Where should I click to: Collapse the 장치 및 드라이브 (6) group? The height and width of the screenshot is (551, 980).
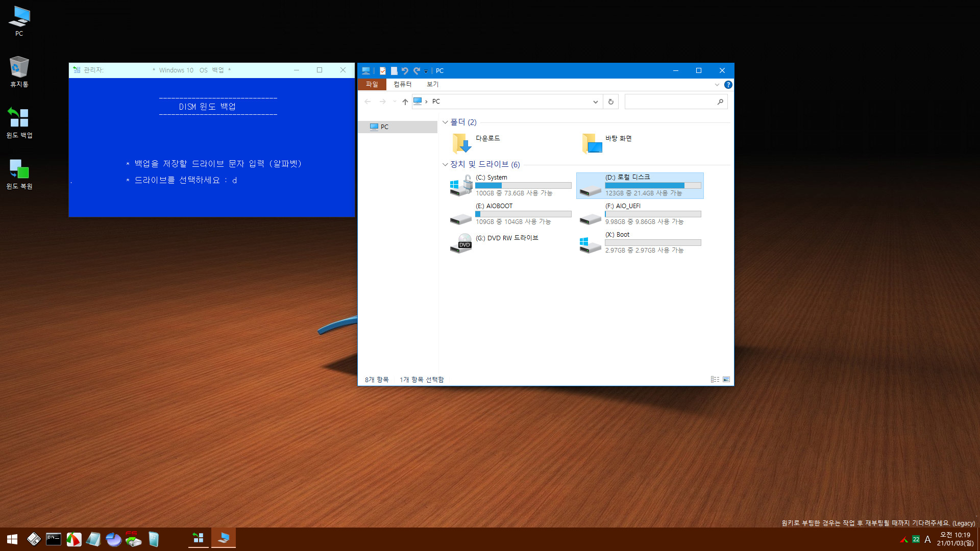[445, 164]
